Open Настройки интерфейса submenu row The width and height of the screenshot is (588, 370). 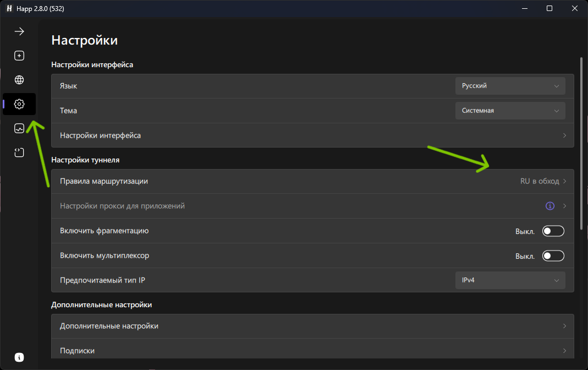[x=312, y=135]
